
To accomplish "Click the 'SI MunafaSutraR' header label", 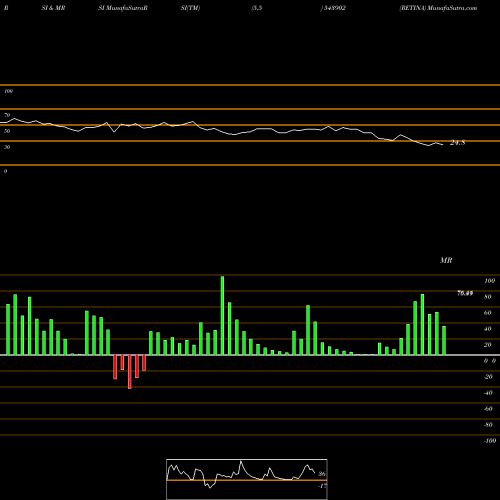I will (x=123, y=8).
